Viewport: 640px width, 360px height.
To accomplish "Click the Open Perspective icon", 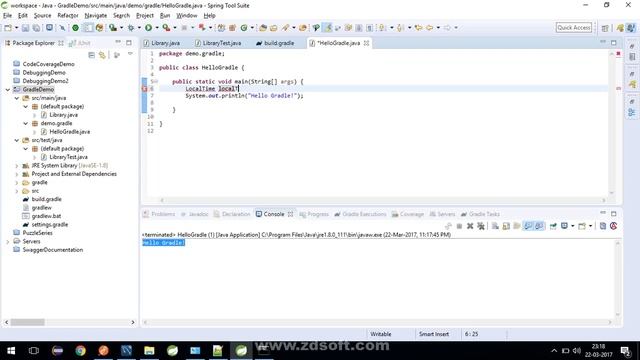I will 605,28.
